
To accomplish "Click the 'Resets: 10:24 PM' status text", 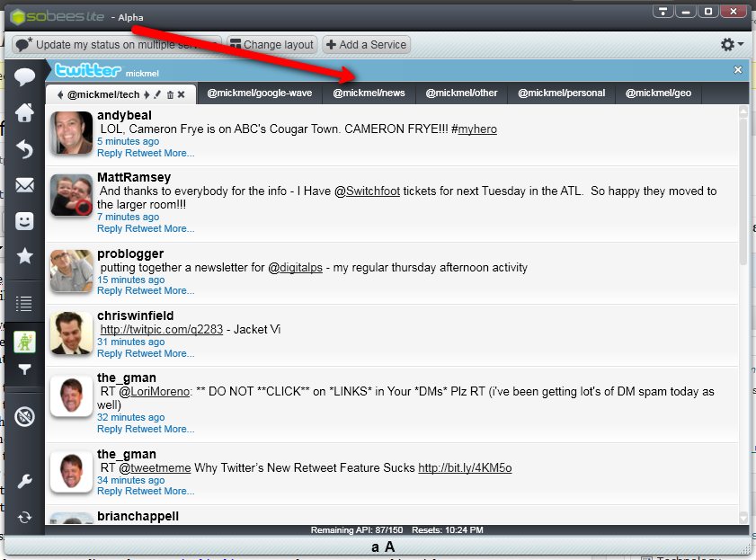I will [x=448, y=530].
